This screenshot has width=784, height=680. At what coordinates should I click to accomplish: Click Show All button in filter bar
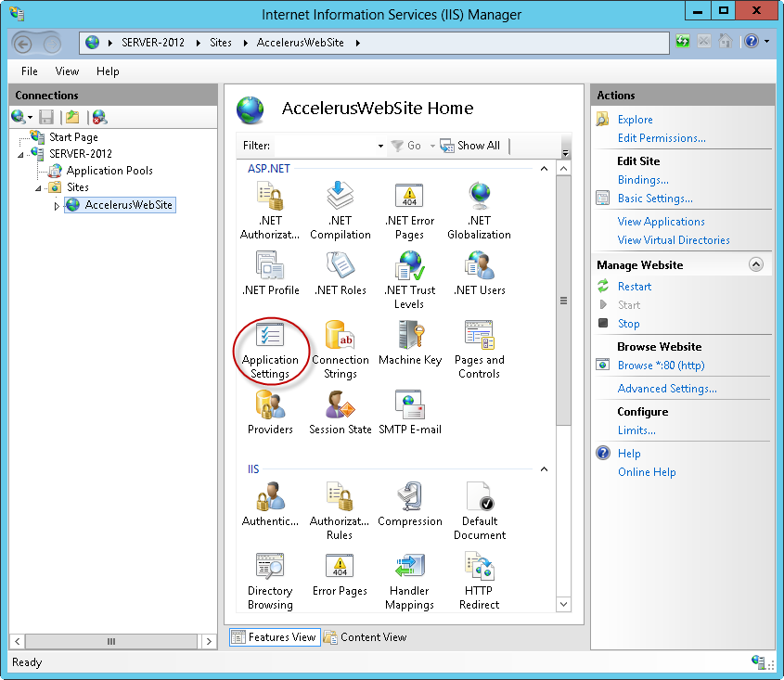[470, 146]
